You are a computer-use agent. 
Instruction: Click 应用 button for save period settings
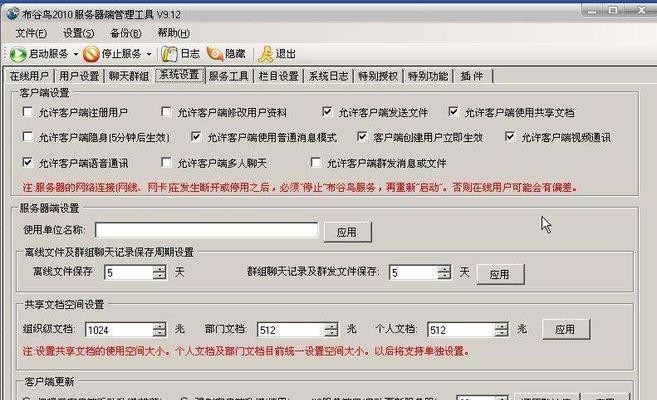[500, 274]
